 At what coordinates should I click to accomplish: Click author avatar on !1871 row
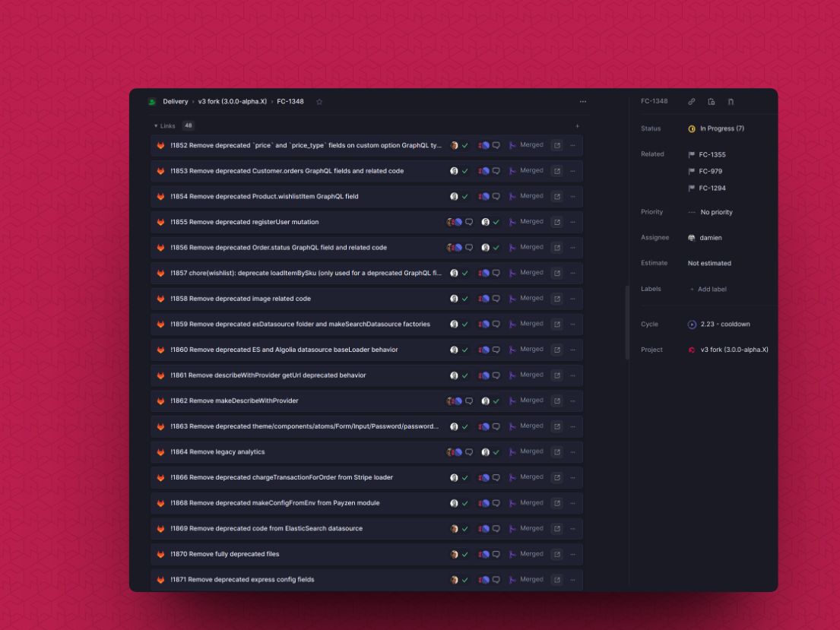click(x=454, y=580)
